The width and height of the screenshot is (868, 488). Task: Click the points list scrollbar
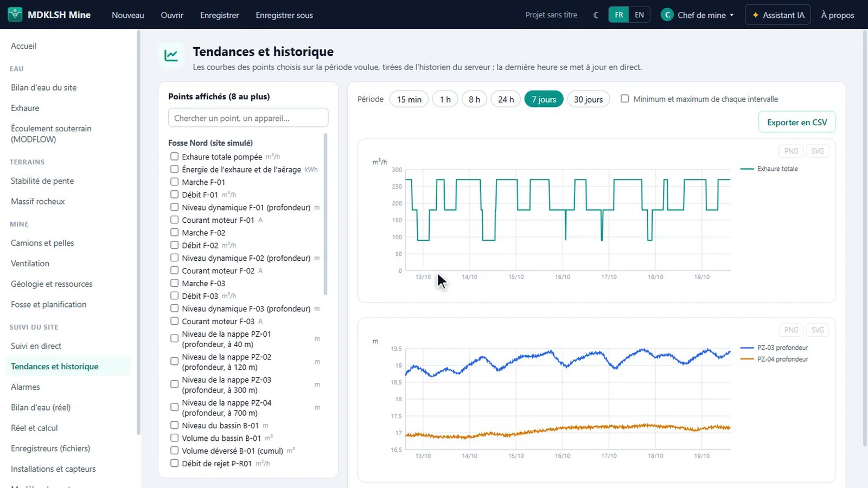pos(325,214)
